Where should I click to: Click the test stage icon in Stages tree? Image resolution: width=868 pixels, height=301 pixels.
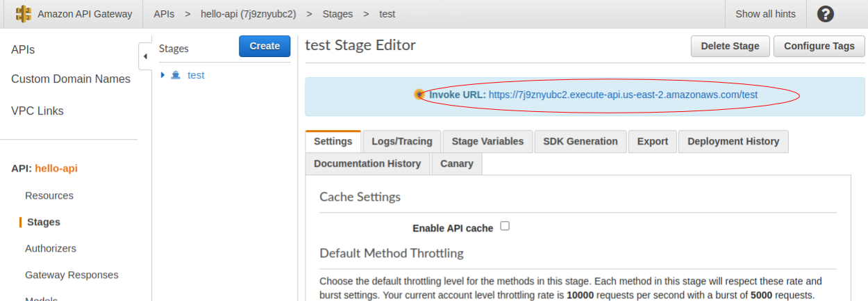pos(176,75)
